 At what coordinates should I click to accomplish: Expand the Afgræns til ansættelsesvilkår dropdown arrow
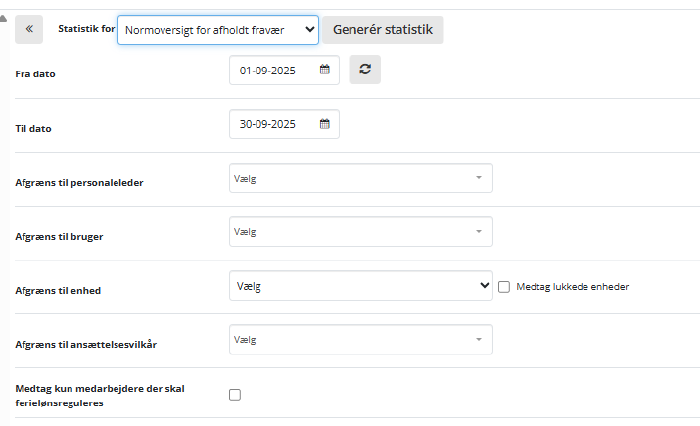pos(479,340)
